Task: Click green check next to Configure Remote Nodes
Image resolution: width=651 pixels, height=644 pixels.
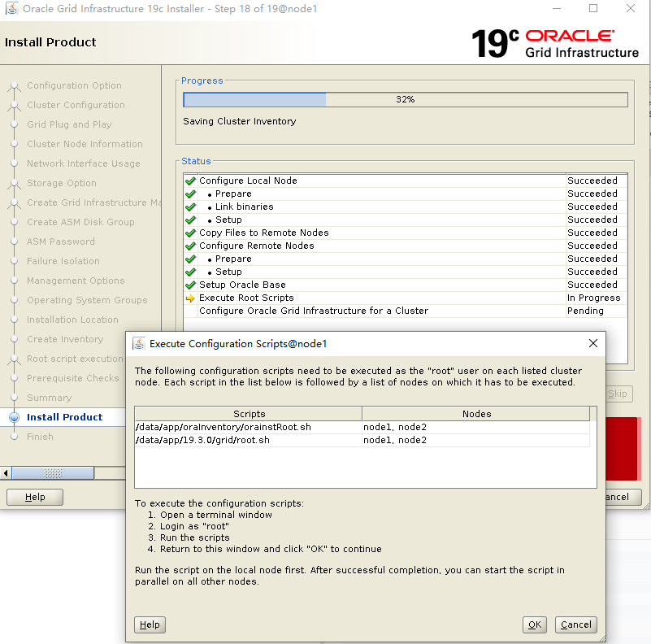Action: tap(190, 246)
